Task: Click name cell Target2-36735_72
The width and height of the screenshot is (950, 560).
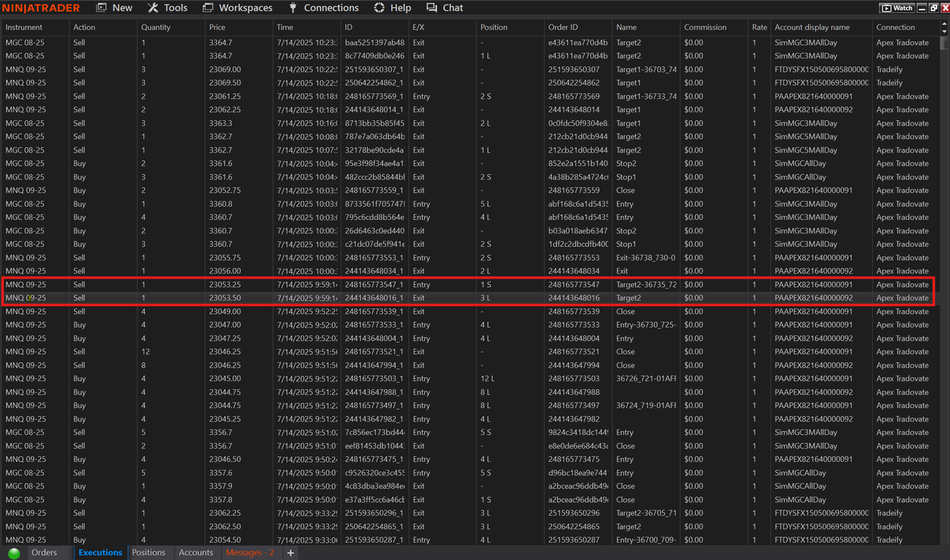Action: tap(647, 285)
